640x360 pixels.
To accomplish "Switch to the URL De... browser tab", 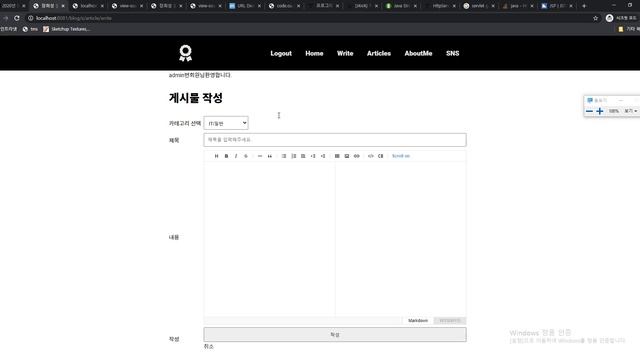I will click(245, 6).
